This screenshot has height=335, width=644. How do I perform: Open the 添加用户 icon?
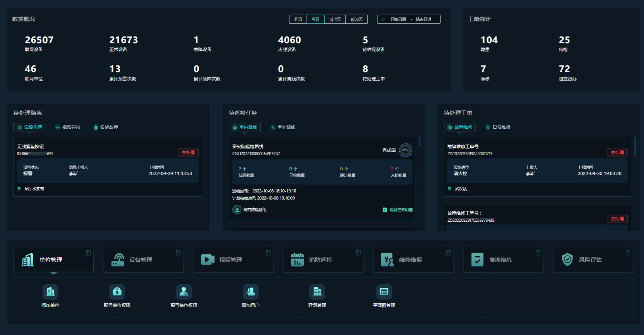click(250, 292)
